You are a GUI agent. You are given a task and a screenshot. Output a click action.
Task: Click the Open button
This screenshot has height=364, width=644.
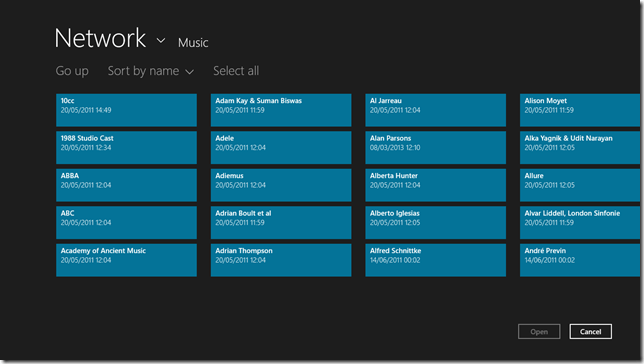click(x=539, y=332)
